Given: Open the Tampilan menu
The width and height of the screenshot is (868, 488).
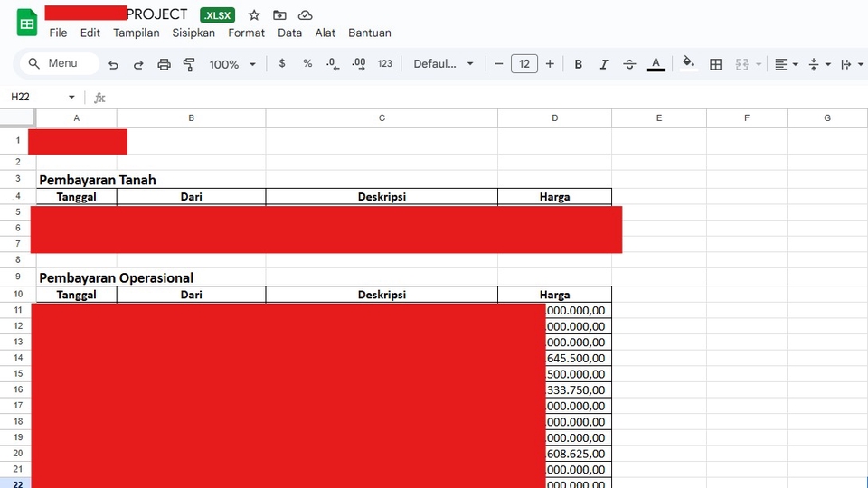Looking at the screenshot, I should tap(137, 33).
